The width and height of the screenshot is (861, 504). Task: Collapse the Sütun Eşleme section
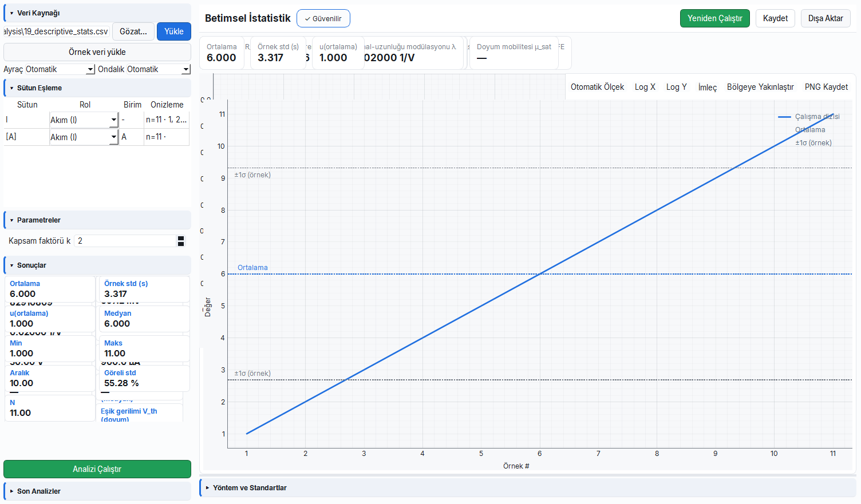coord(97,88)
